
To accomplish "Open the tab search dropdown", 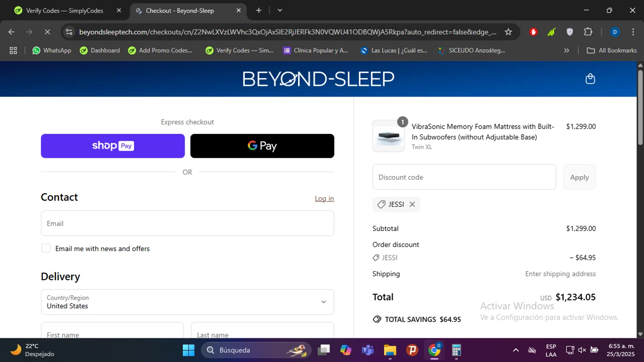I will click(280, 11).
